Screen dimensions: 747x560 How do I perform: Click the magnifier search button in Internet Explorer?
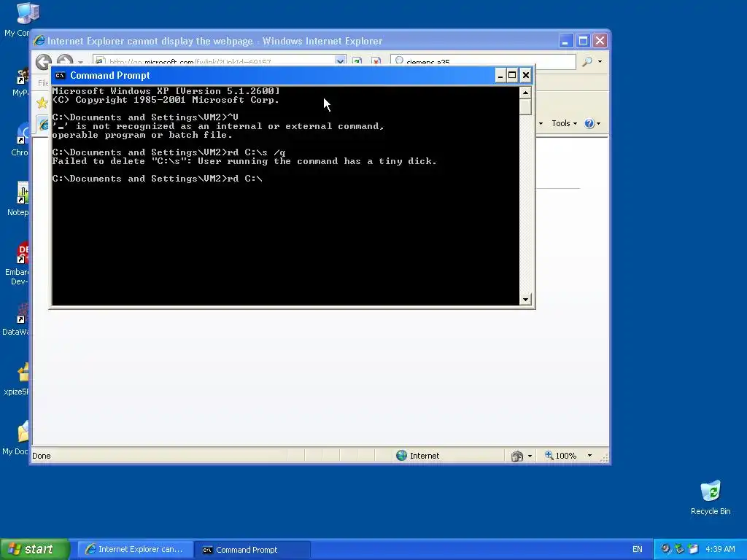[587, 61]
